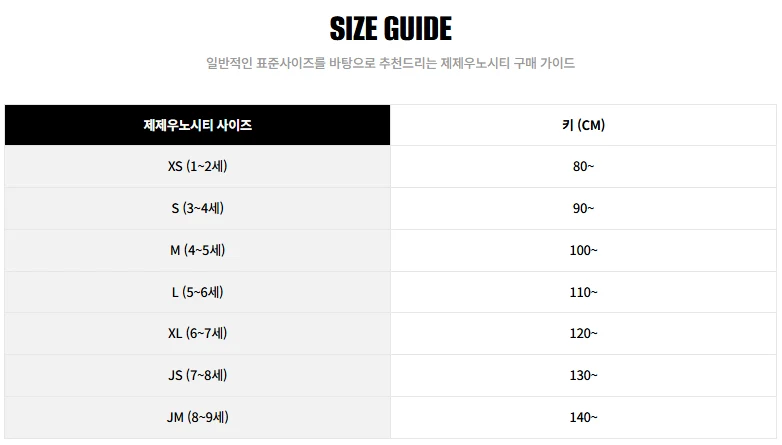782x445 pixels.
Task: Click the XL (6~7세) size cell
Action: tap(197, 333)
